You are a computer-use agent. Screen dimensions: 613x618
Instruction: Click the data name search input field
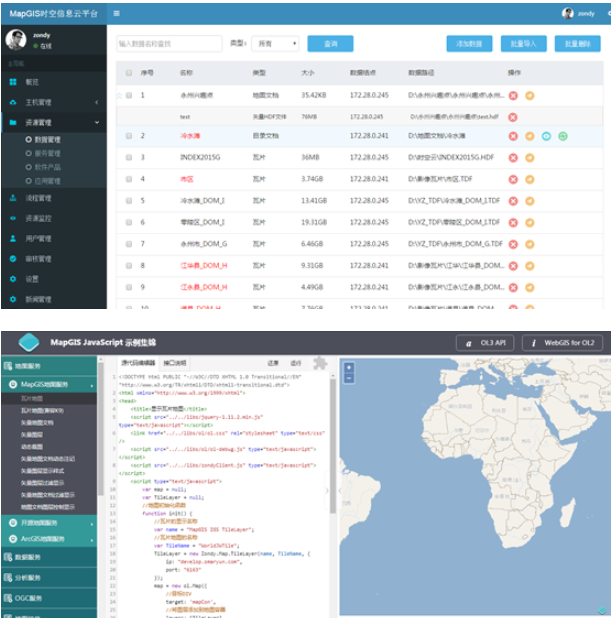[169, 44]
